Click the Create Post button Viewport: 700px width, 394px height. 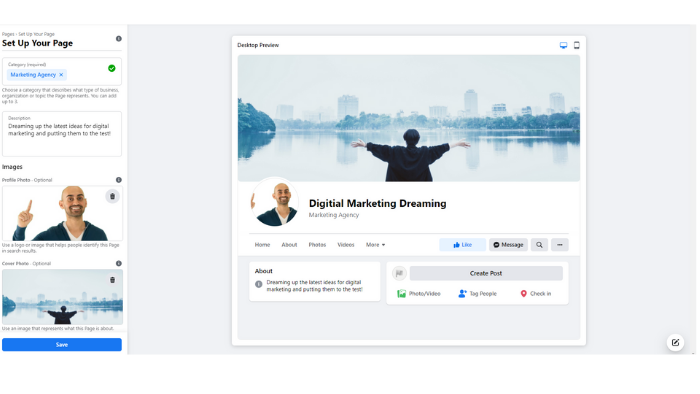486,273
